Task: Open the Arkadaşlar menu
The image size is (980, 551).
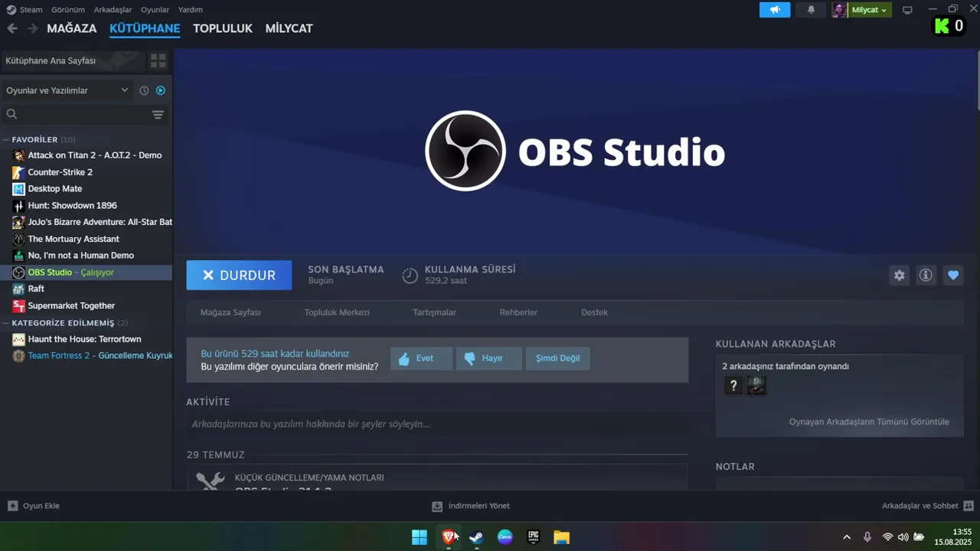Action: (113, 10)
